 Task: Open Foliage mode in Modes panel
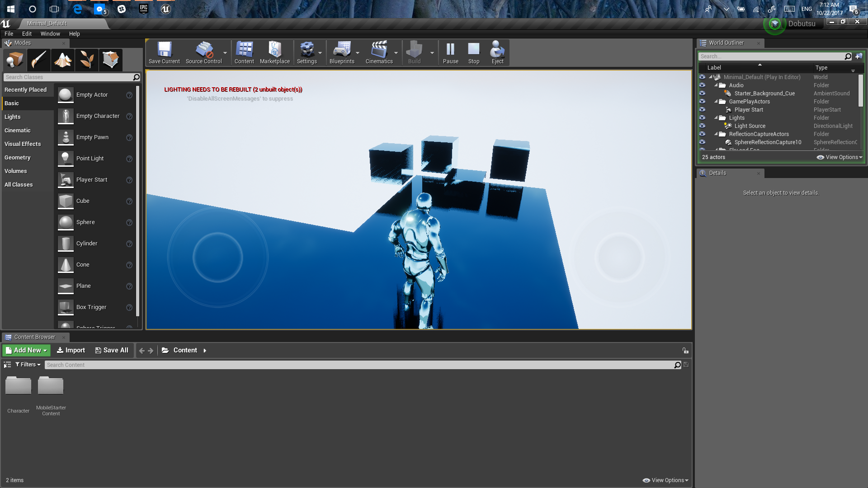point(87,60)
